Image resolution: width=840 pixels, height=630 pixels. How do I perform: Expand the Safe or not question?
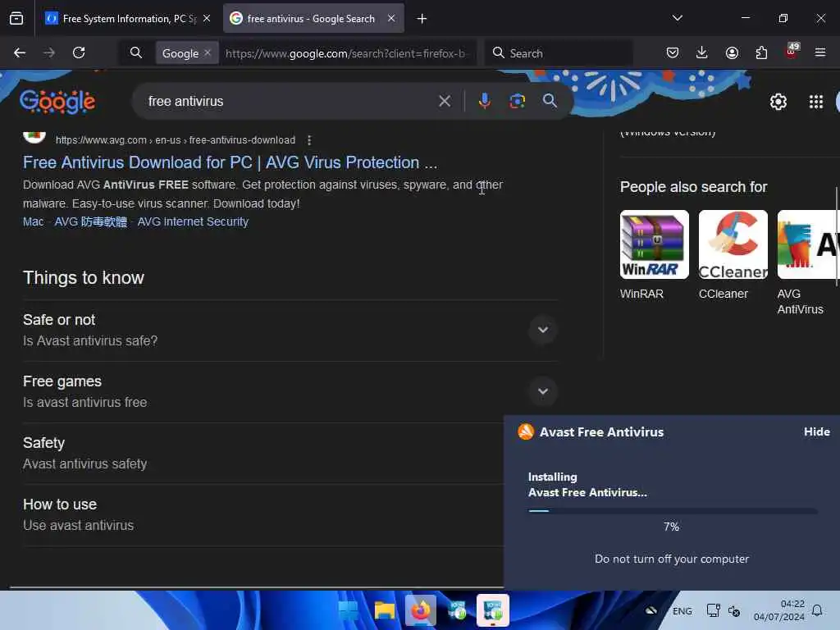(x=290, y=330)
